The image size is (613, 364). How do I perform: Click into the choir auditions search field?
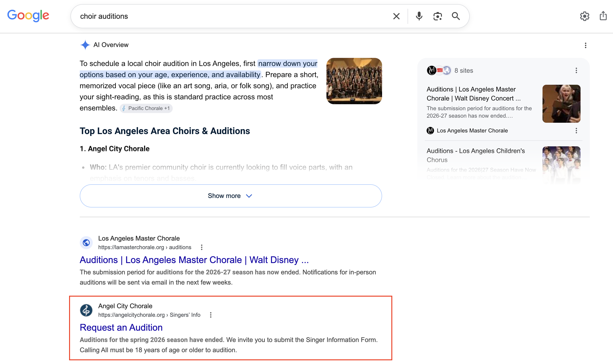(x=231, y=16)
